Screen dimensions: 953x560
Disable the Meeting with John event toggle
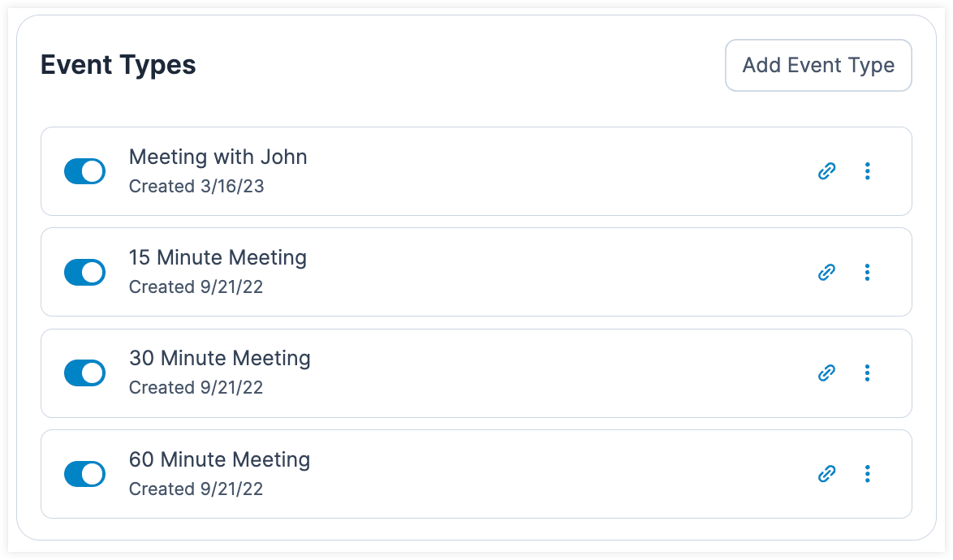[84, 171]
